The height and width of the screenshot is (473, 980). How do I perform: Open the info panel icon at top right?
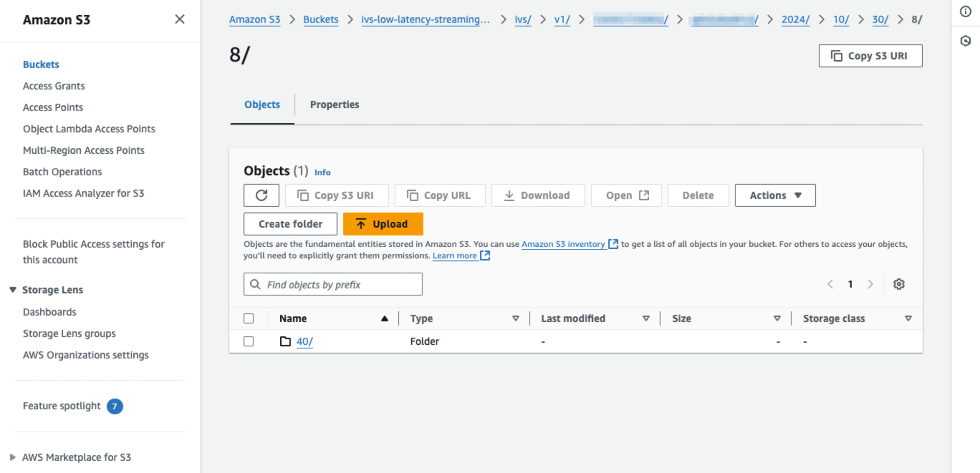pyautogui.click(x=965, y=11)
